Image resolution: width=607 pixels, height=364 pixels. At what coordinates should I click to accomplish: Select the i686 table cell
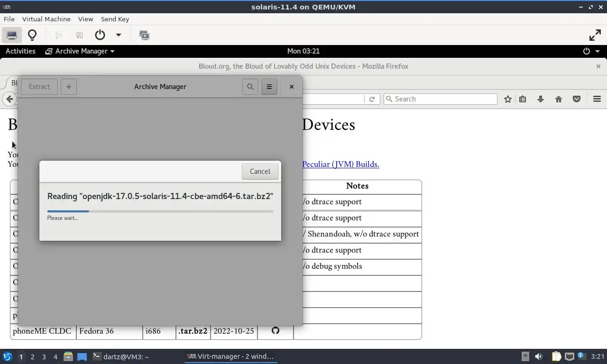159,331
